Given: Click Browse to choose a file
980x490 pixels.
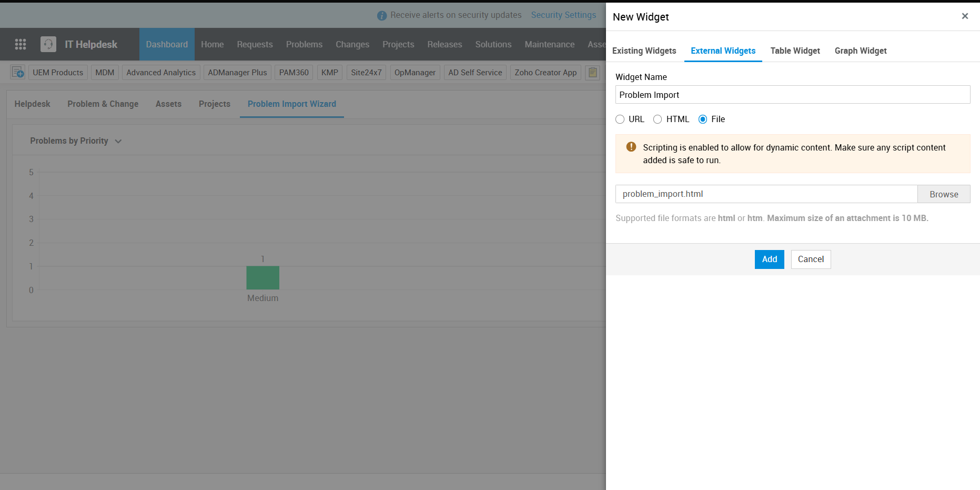Looking at the screenshot, I should 944,194.
